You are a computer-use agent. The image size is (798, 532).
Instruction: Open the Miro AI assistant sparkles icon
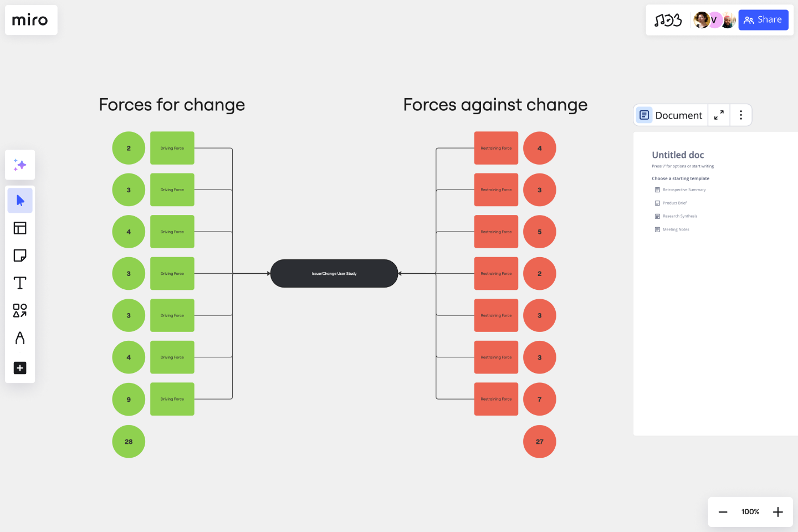(x=19, y=165)
